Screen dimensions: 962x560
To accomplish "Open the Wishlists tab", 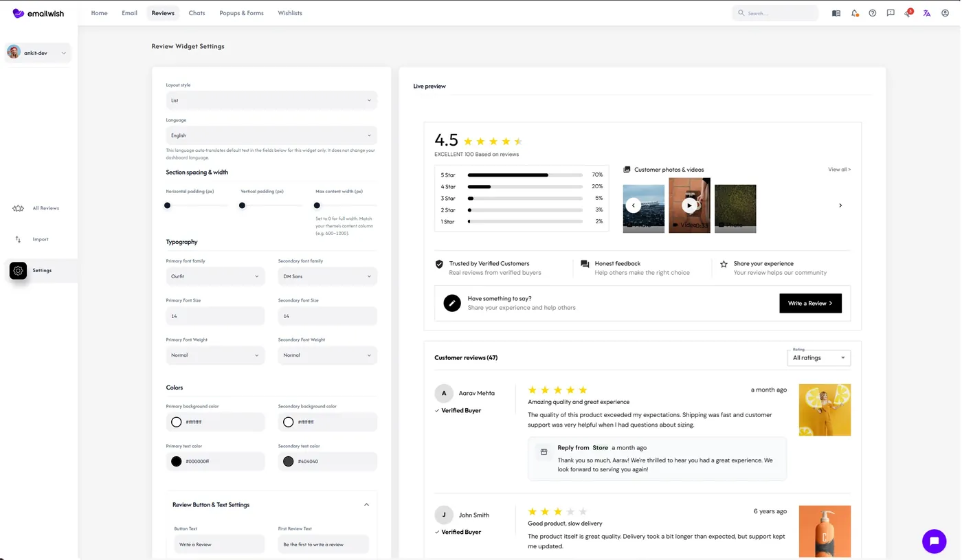I will click(x=290, y=13).
